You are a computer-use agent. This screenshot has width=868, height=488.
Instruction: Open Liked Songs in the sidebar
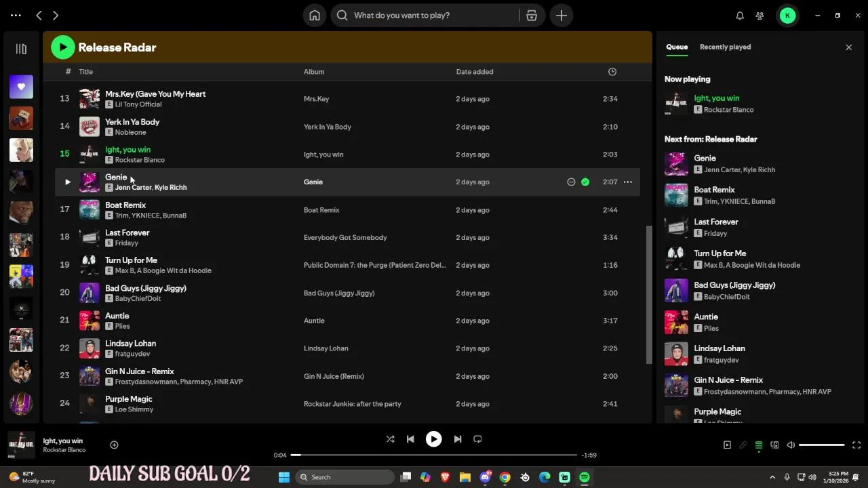point(21,87)
